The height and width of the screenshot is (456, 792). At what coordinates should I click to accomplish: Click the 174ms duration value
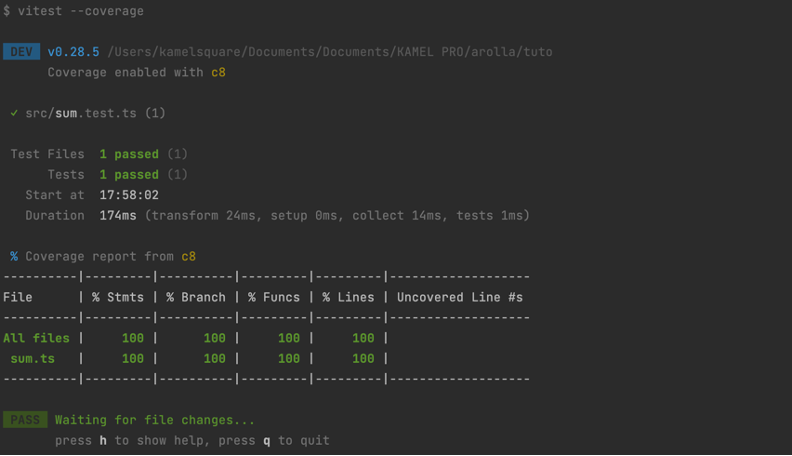coord(118,215)
